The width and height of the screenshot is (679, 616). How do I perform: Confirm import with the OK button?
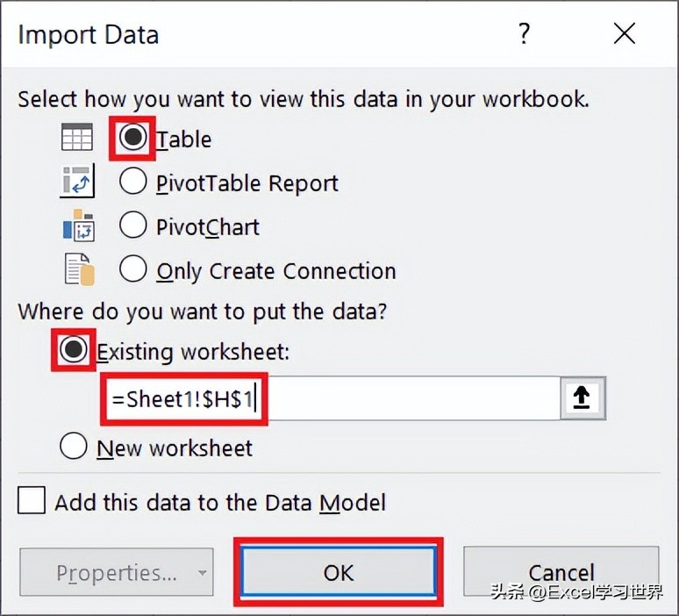[339, 571]
